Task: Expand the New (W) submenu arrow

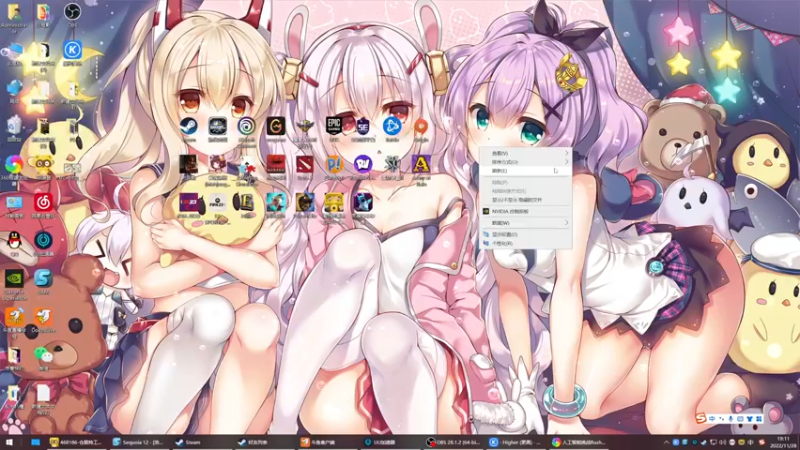Action: coord(566,223)
